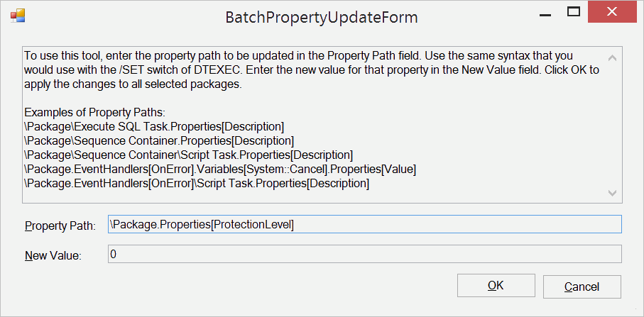Click the instructions box scroll-down arrow
Image resolution: width=644 pixels, height=317 pixels.
(613, 192)
